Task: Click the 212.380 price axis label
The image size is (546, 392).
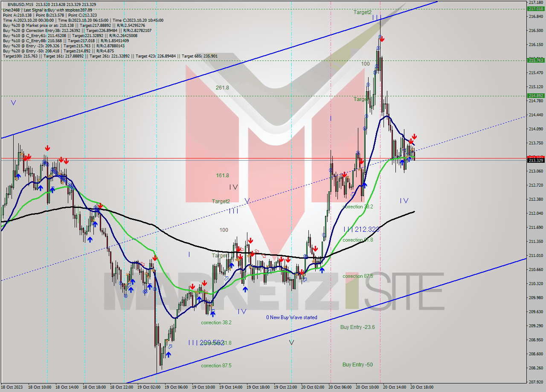Action: (535, 199)
